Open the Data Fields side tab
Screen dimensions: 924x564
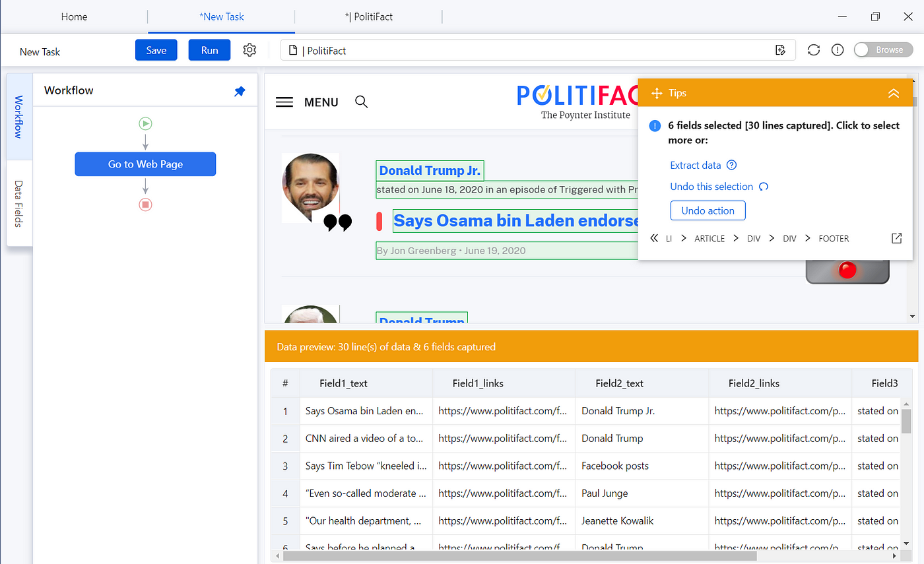click(18, 203)
